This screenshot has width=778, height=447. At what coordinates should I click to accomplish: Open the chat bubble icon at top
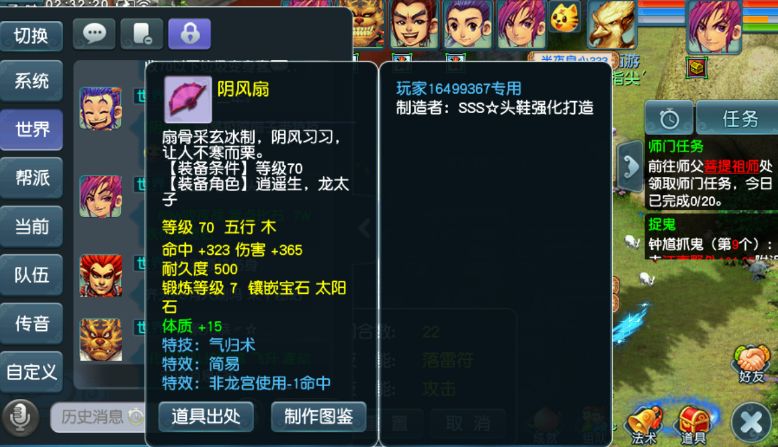[94, 34]
